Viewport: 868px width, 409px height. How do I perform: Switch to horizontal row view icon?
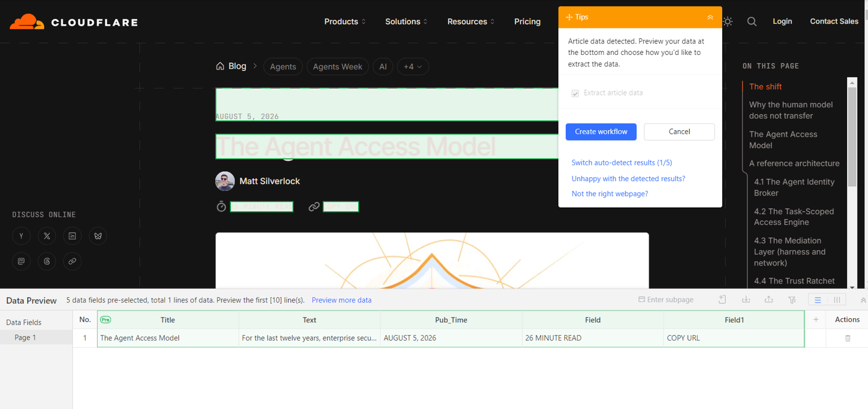click(818, 300)
